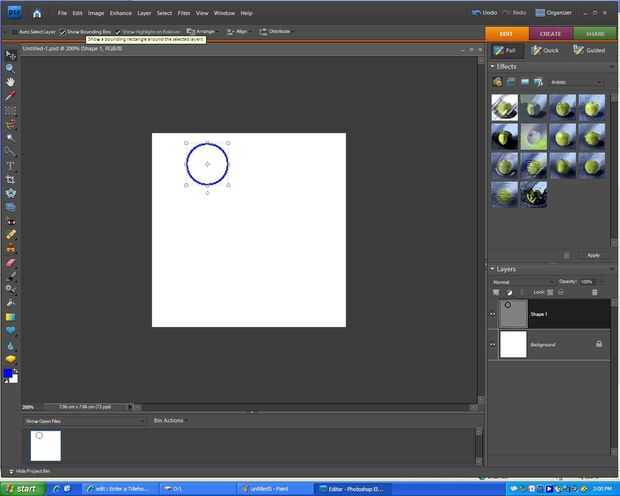Select the Eyedropper tool

pyautogui.click(x=11, y=96)
